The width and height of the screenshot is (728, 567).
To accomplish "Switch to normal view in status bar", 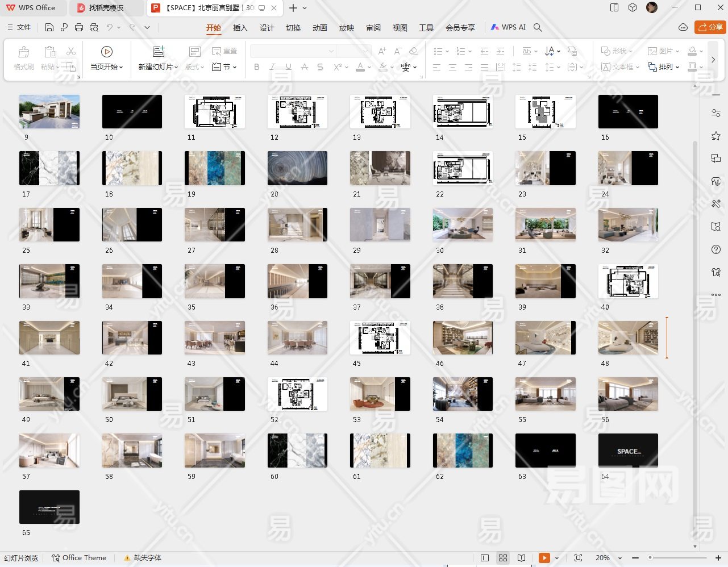I will [485, 558].
